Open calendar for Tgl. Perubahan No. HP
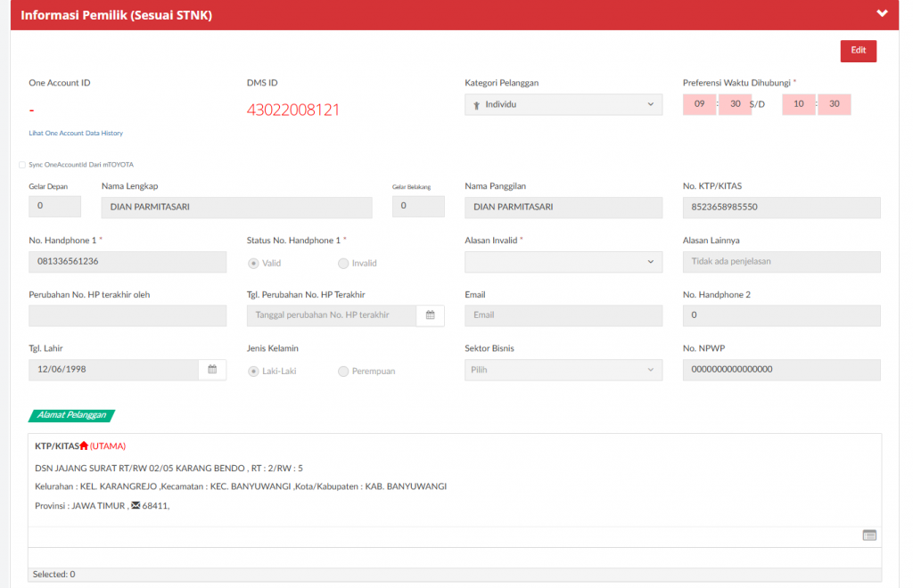 coord(430,315)
